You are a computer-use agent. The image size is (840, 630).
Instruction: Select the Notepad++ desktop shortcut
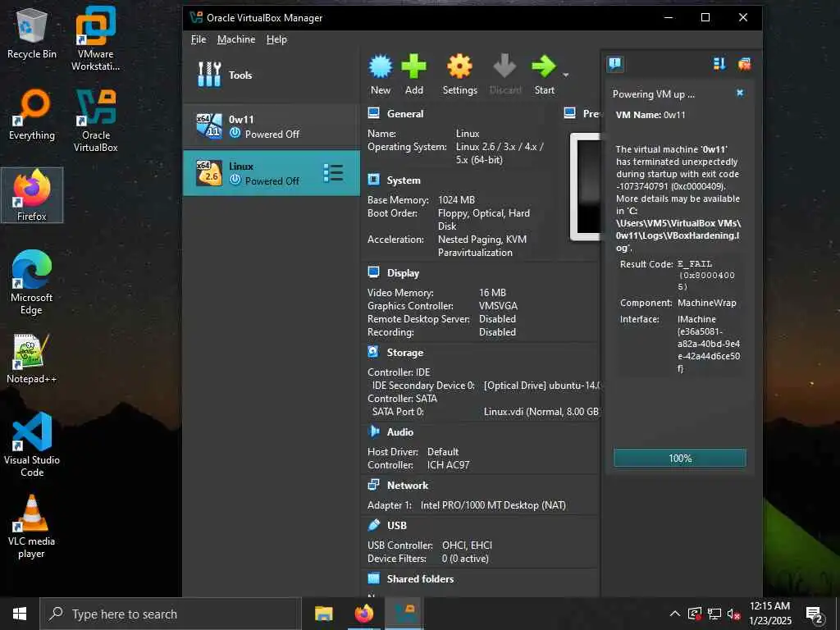tap(32, 358)
